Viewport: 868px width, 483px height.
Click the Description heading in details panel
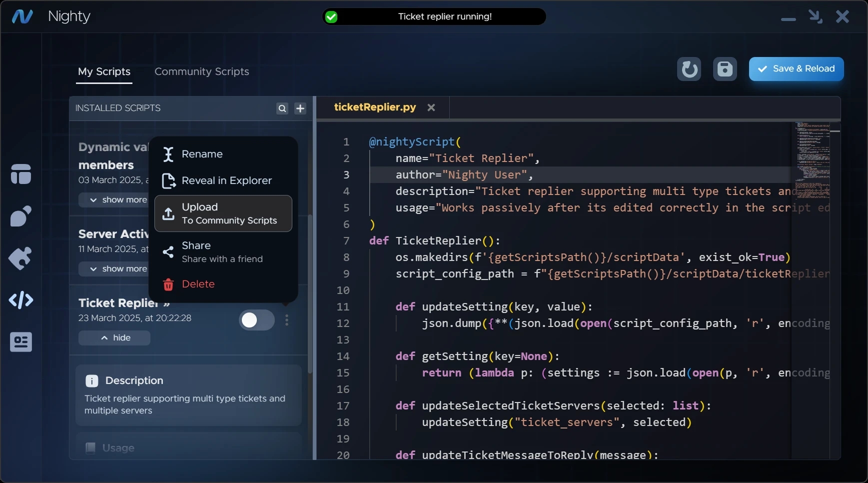click(134, 380)
